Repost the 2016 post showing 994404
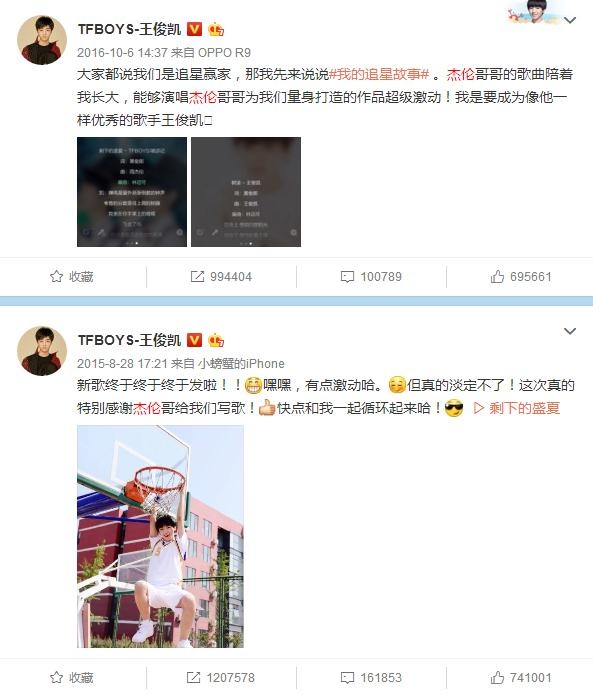593x695 pixels. click(221, 277)
